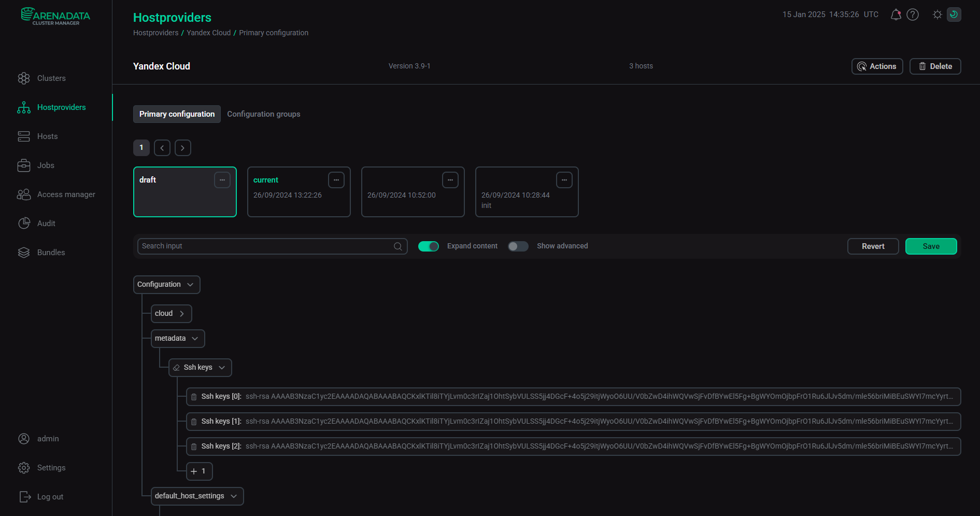Go to previous config versions page

tap(162, 148)
